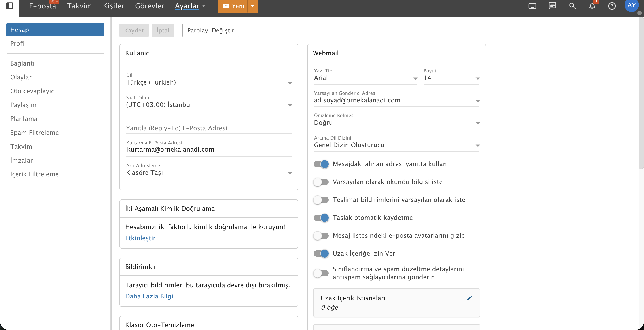The height and width of the screenshot is (330, 644).
Task: Open the Görevler top menu
Action: pyautogui.click(x=150, y=6)
